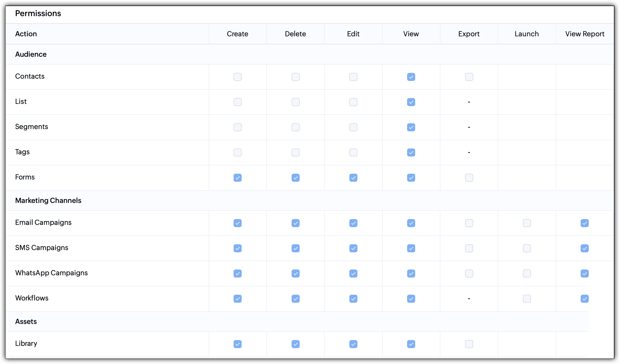The width and height of the screenshot is (620, 364).
Task: Enable Export permission for Forms
Action: tap(469, 178)
